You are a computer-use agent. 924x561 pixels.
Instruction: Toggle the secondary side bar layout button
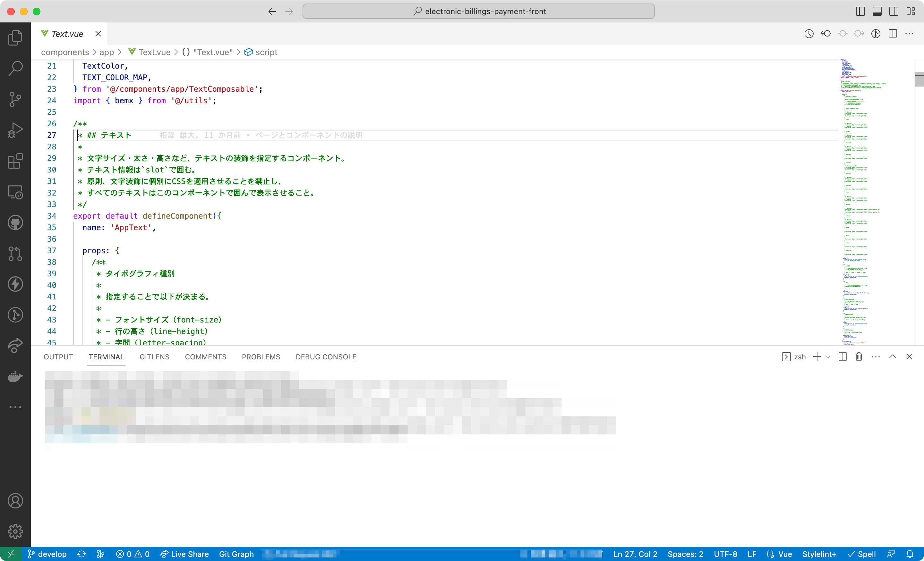tap(894, 11)
